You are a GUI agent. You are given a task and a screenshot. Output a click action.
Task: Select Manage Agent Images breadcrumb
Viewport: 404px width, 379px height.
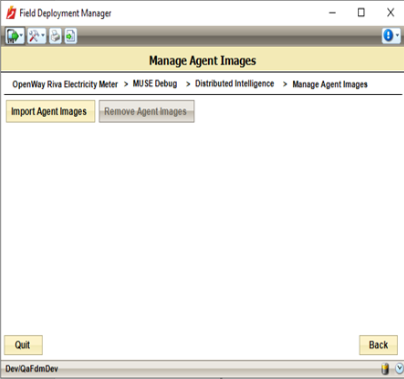tap(330, 84)
